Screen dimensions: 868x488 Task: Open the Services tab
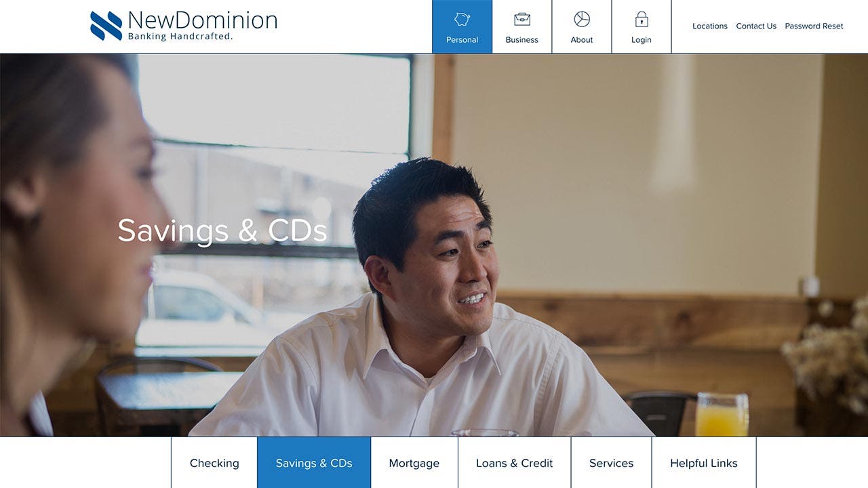pyautogui.click(x=612, y=463)
